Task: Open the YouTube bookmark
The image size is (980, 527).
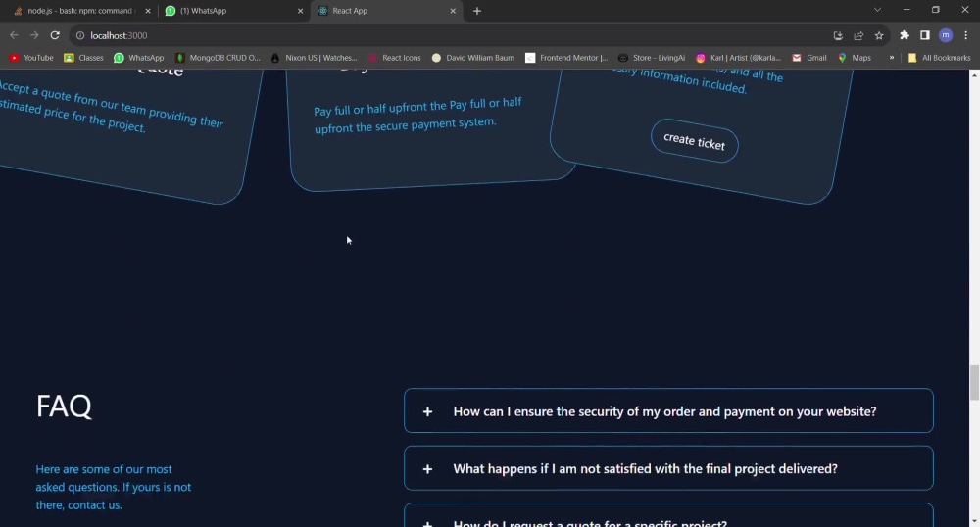Action: click(x=31, y=58)
